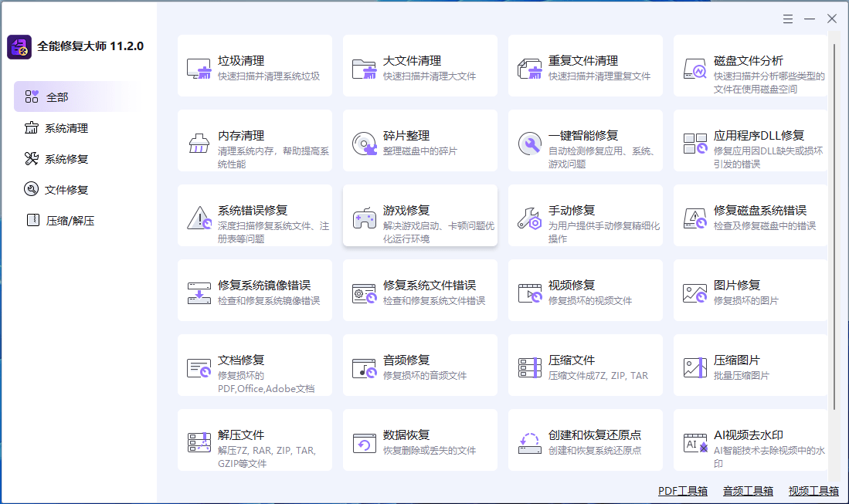Open the 视频修复 video repair tool
The image size is (849, 504).
pos(585,289)
